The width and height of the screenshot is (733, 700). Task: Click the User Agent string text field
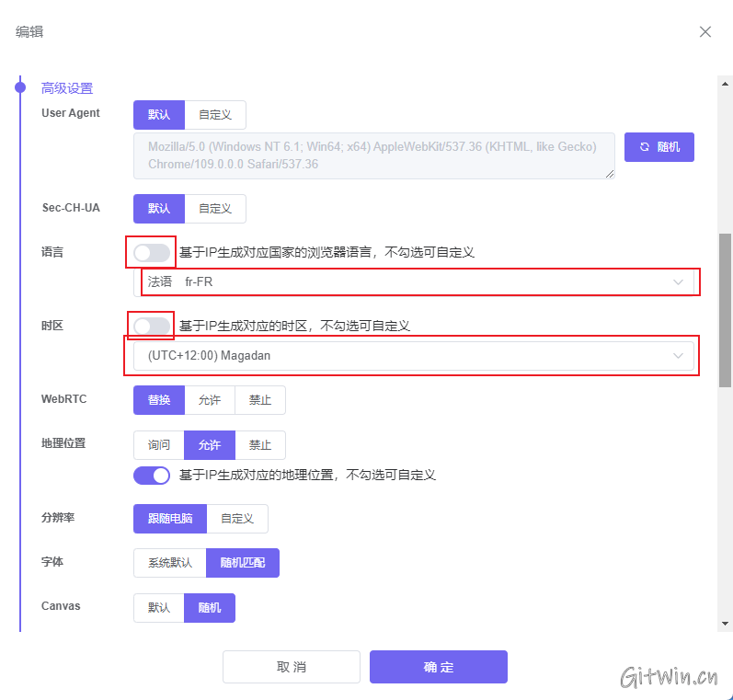pos(373,155)
